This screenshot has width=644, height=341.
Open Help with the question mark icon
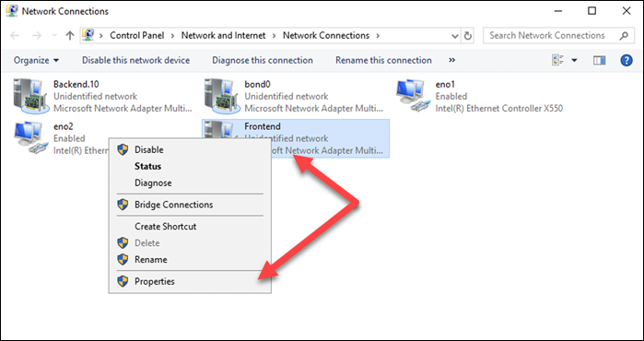click(x=626, y=61)
